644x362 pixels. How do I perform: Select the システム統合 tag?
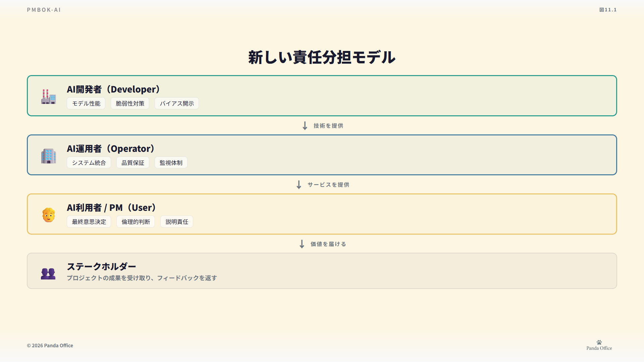89,163
